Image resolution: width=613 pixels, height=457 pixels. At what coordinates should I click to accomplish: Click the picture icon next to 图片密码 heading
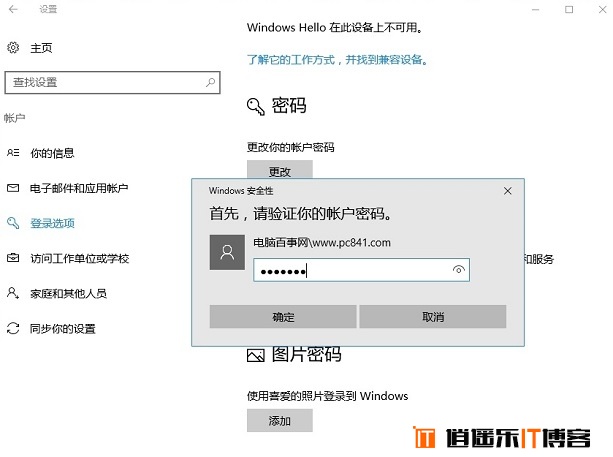pos(256,355)
